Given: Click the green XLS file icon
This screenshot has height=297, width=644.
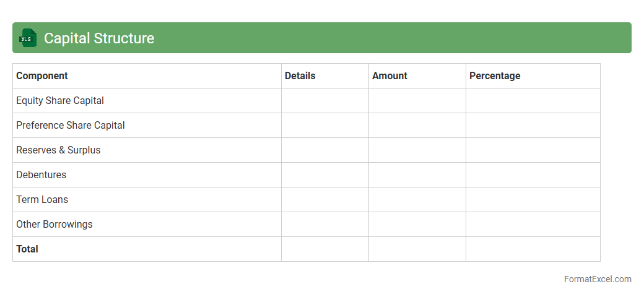Looking at the screenshot, I should (27, 38).
